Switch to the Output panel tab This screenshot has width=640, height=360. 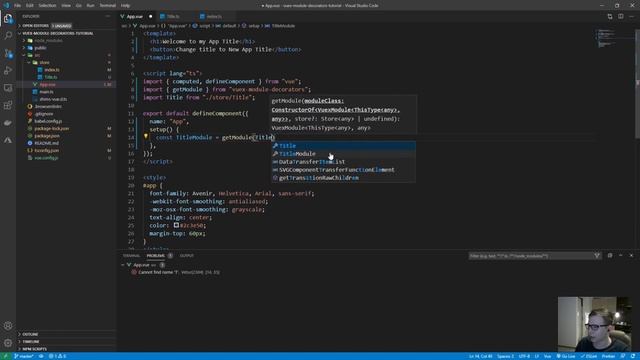point(187,256)
